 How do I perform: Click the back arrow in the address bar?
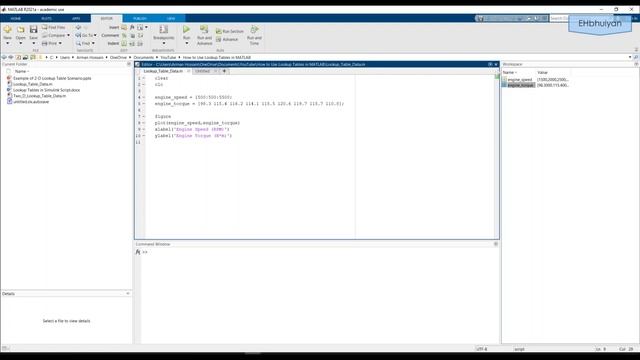(x=4, y=58)
